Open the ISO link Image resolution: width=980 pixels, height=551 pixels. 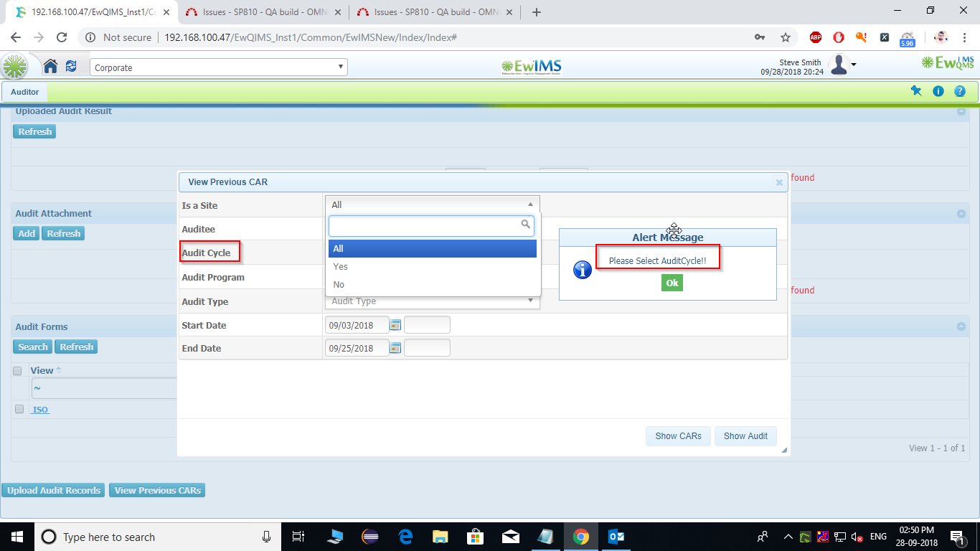[x=40, y=410]
